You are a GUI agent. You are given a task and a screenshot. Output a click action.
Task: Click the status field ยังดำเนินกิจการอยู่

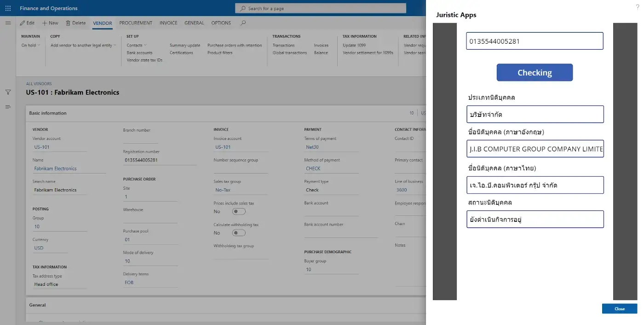535,219
